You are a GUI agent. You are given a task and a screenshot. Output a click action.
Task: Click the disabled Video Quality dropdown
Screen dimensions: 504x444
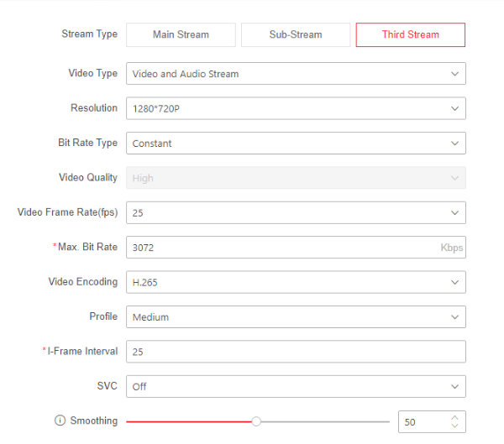click(x=296, y=178)
